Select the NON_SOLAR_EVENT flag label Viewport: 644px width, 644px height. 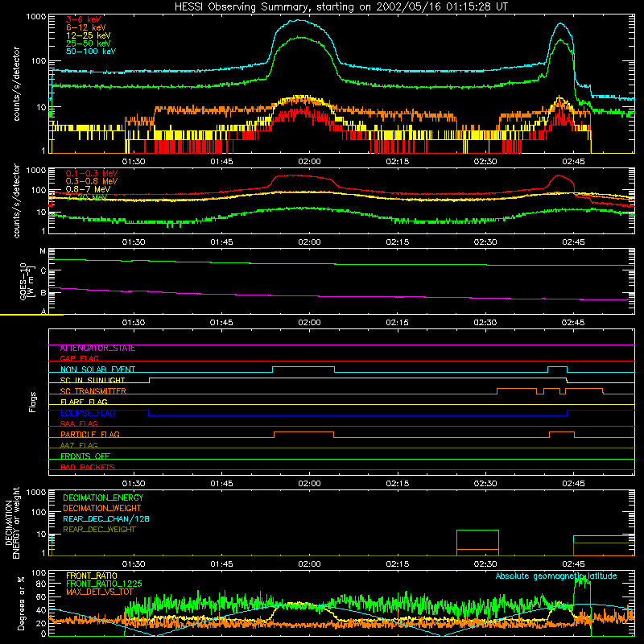tap(97, 369)
